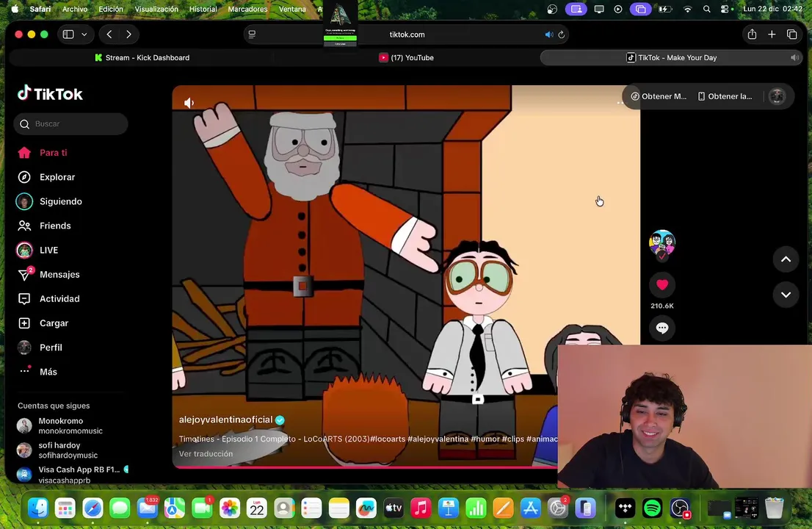The image size is (812, 529).
Task: Open Battery status menu
Action: pyautogui.click(x=665, y=9)
